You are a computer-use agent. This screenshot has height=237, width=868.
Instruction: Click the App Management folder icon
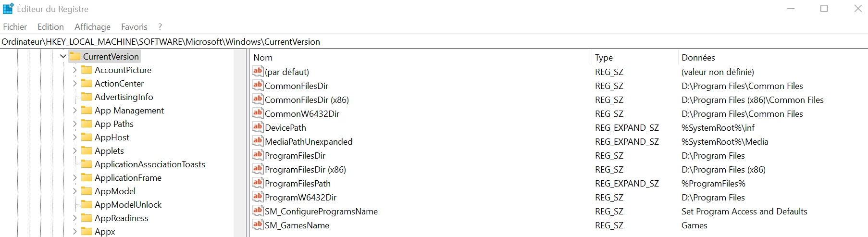87,110
